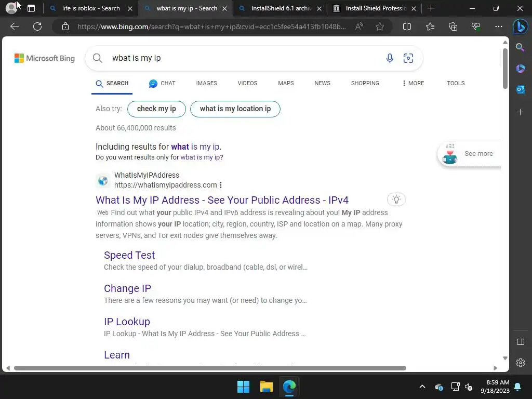Activate Read aloud icon in address bar
The image size is (532, 399).
point(359,26)
